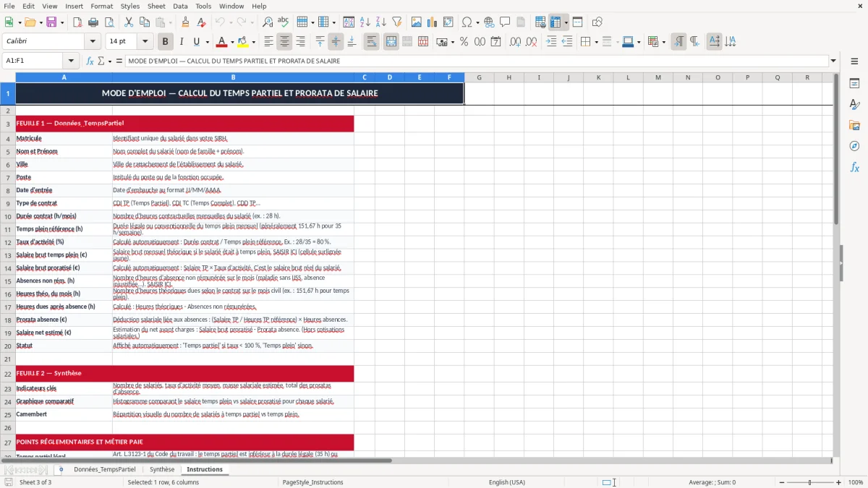This screenshot has width=868, height=488.
Task: Open sidebar Properties panel icon
Action: click(854, 84)
